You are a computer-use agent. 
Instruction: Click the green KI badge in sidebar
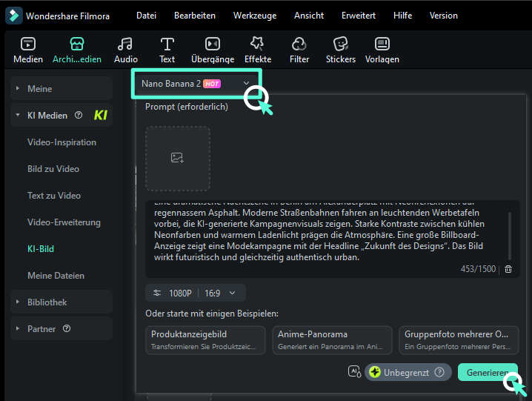coord(101,115)
